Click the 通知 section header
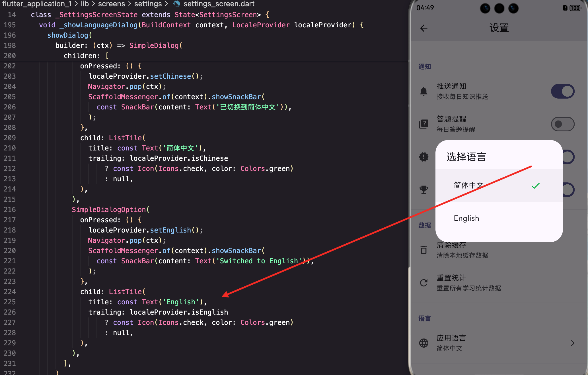588x375 pixels. coord(425,67)
